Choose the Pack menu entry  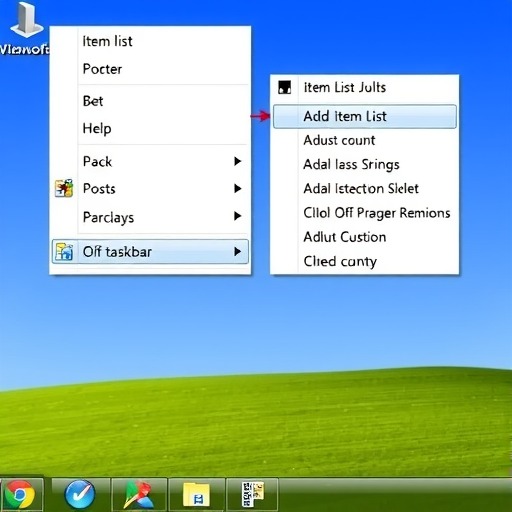150,162
